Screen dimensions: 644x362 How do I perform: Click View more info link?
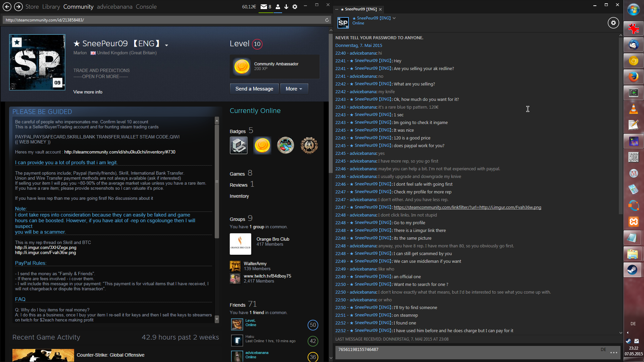(88, 92)
